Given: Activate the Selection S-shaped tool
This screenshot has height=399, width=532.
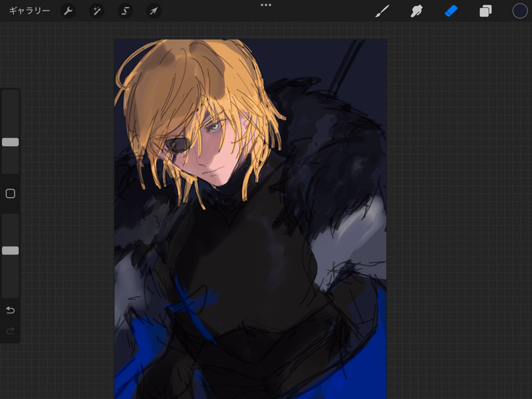Looking at the screenshot, I should [125, 11].
